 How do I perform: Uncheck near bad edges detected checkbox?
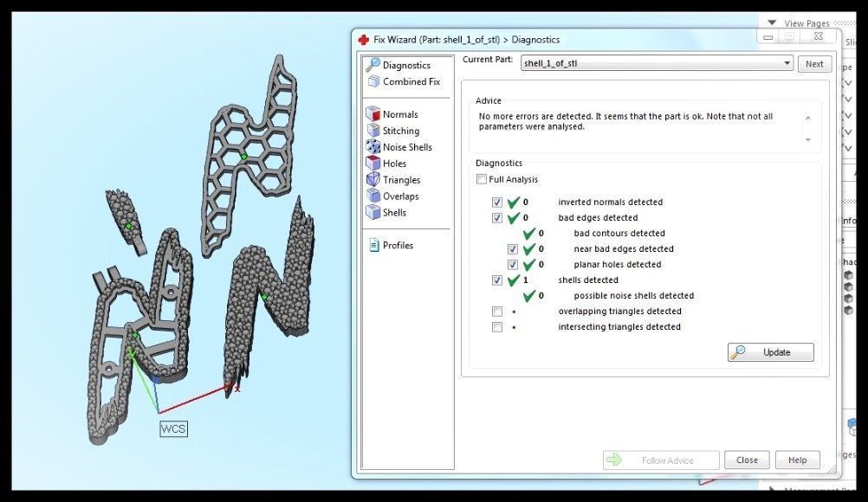point(513,248)
